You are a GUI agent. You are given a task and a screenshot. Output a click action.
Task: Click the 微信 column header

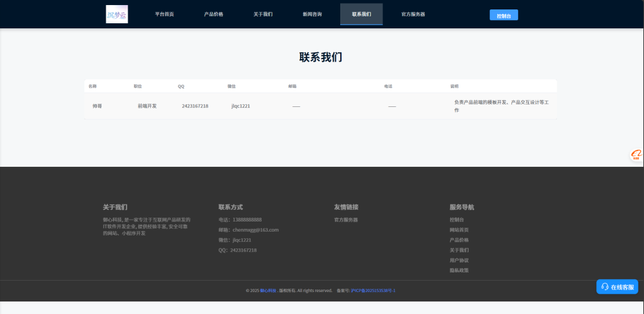(x=231, y=86)
